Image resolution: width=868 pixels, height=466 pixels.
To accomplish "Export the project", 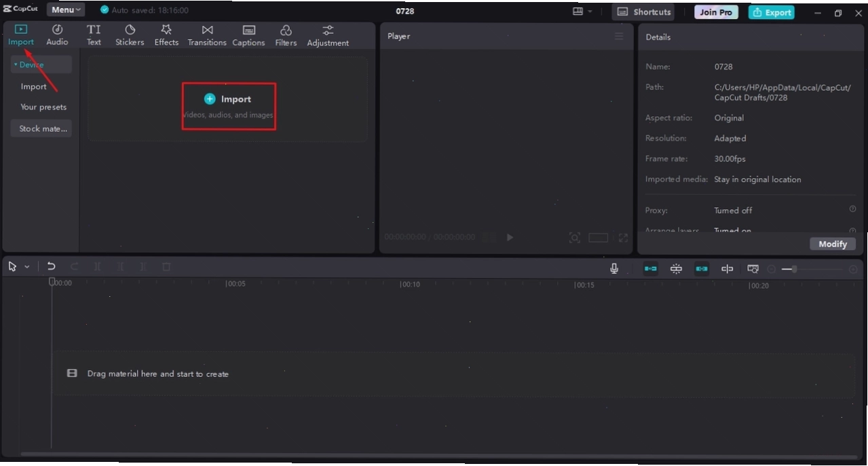I will [772, 12].
